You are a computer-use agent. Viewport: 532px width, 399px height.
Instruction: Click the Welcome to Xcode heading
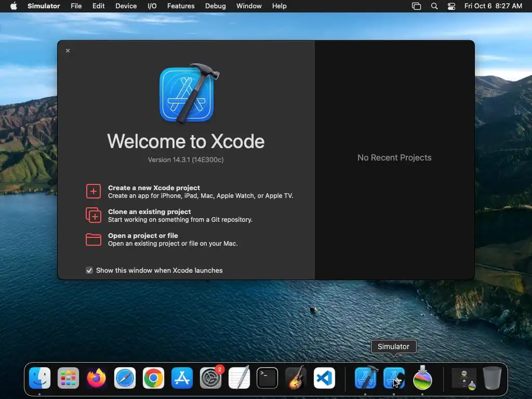[x=185, y=141]
